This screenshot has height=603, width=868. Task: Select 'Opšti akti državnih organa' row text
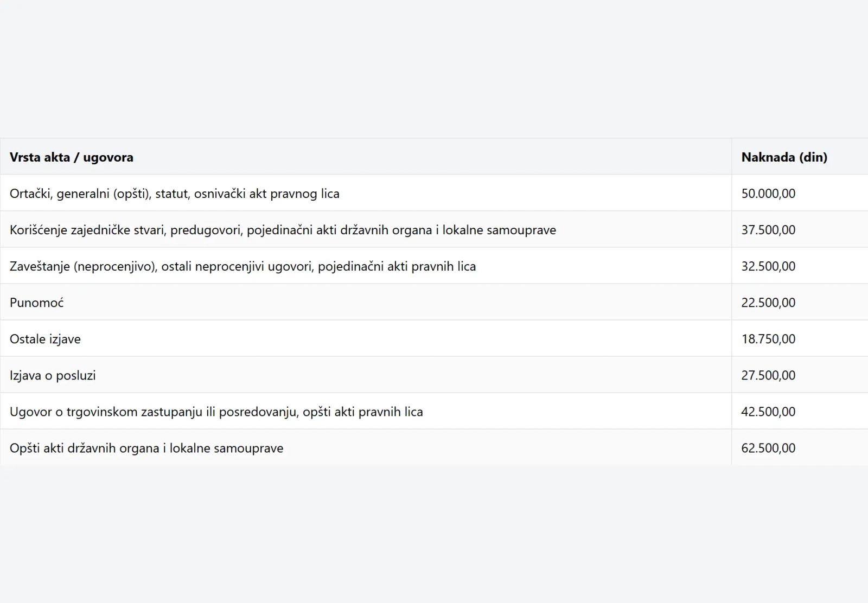[x=146, y=448]
